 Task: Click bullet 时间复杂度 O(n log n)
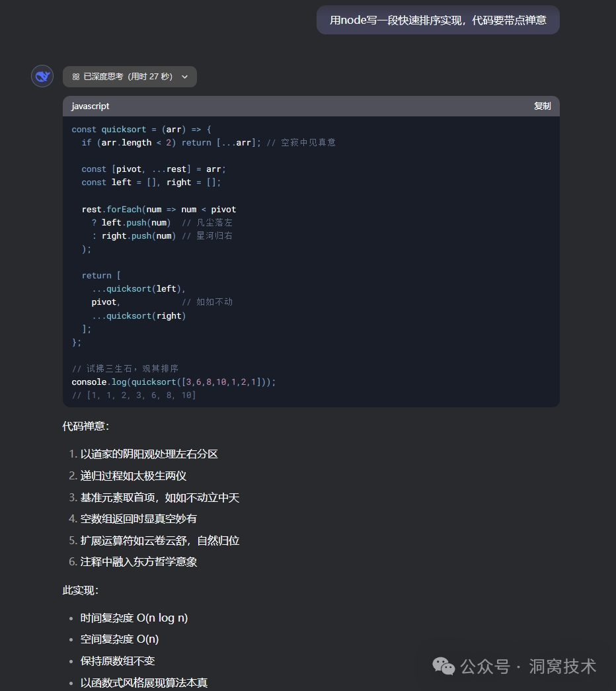[x=134, y=618]
